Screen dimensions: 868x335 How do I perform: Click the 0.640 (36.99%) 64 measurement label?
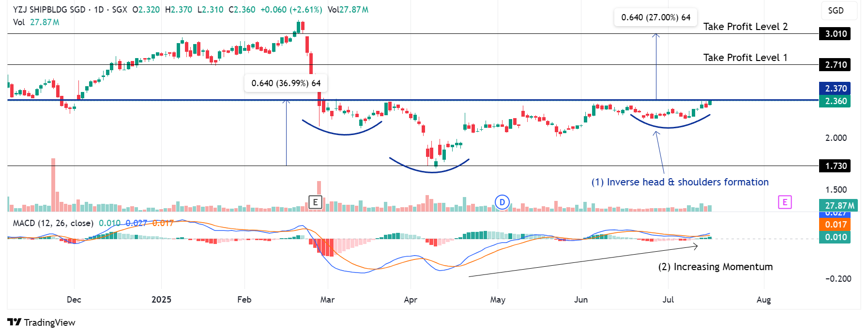click(x=286, y=83)
